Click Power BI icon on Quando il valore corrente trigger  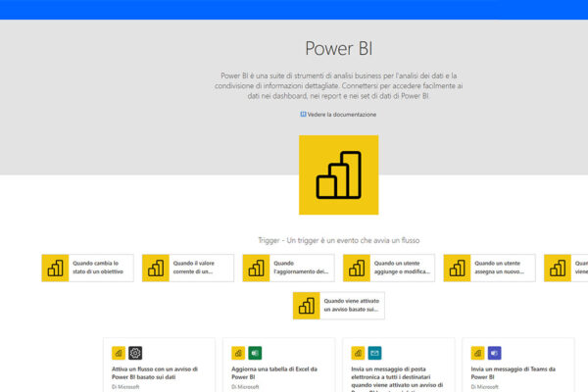pos(156,268)
